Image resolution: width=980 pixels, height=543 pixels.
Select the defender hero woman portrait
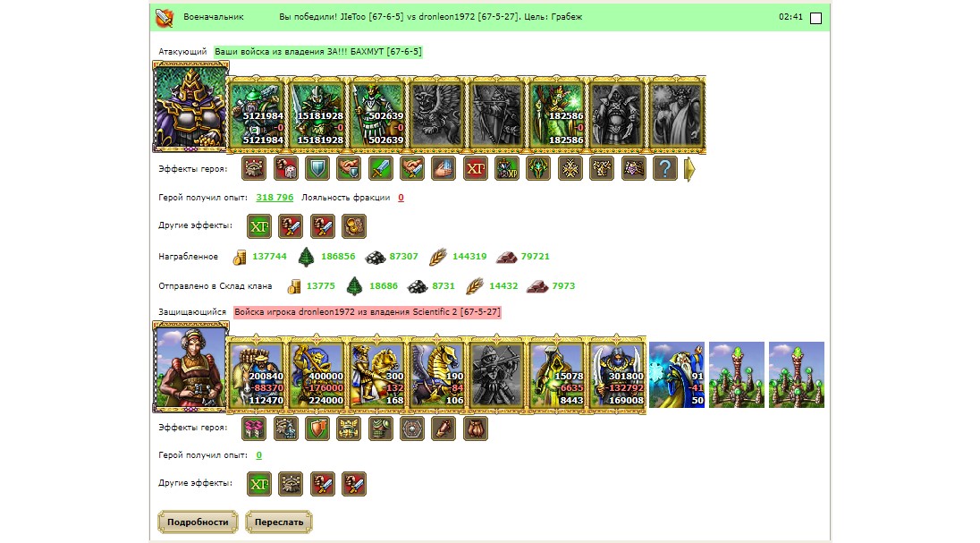point(190,368)
